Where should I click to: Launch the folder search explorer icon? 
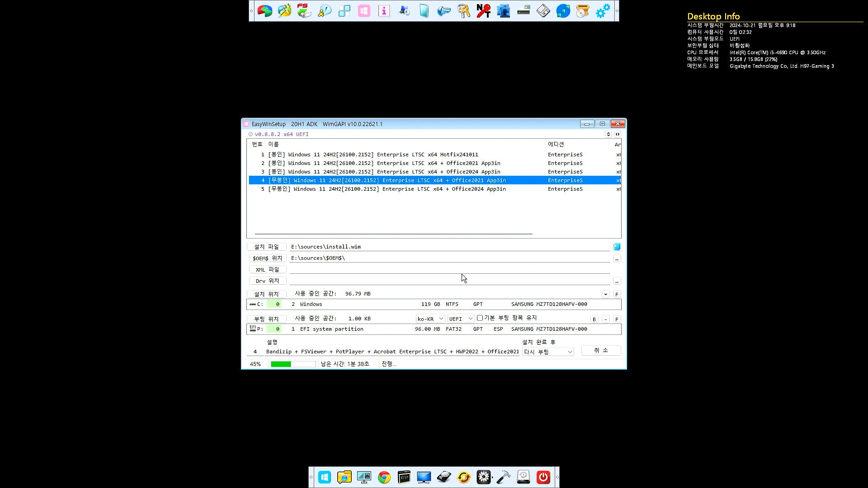click(x=344, y=477)
